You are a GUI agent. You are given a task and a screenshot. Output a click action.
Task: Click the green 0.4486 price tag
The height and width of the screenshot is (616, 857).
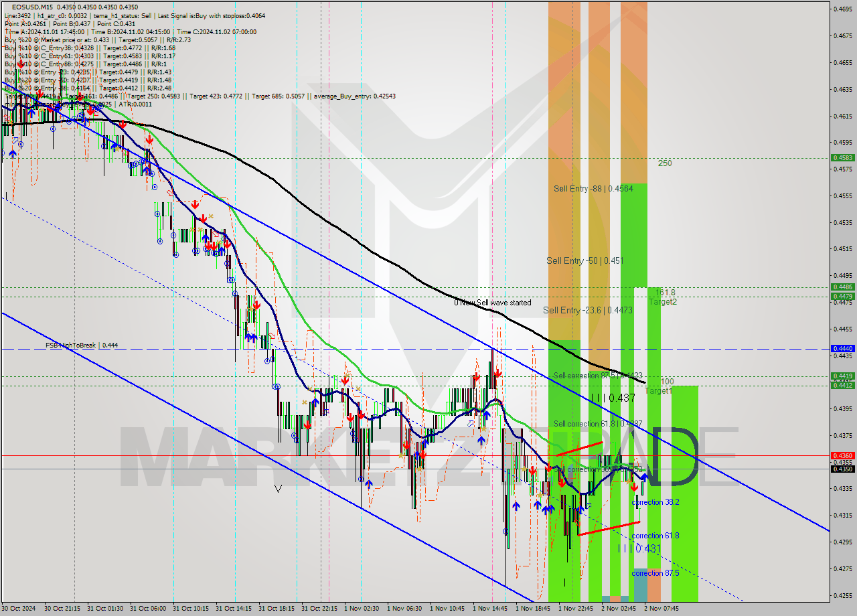click(842, 288)
